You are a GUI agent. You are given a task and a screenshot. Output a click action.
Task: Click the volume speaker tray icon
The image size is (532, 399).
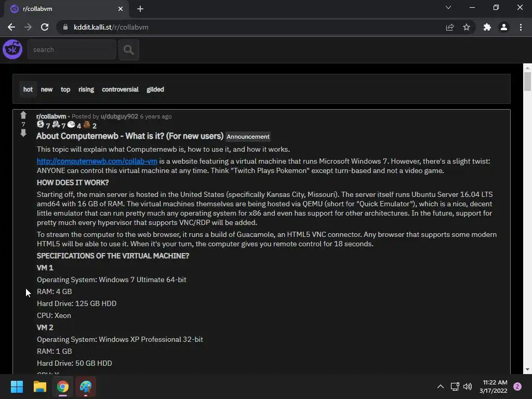click(468, 387)
